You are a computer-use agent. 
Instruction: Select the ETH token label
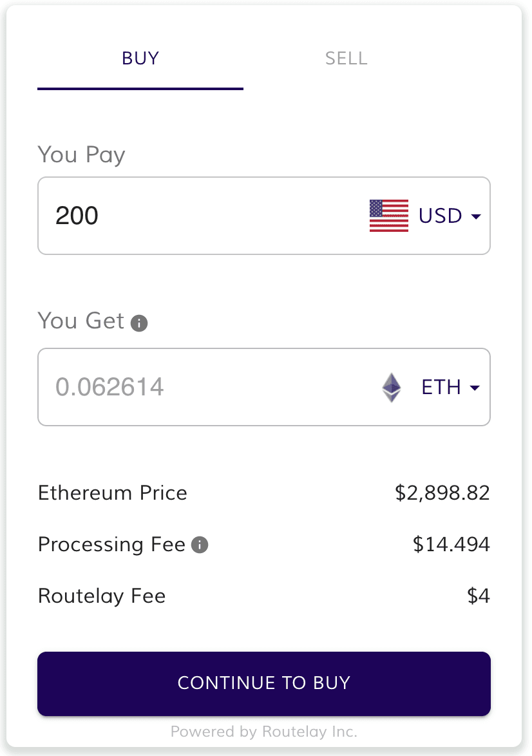pos(441,388)
